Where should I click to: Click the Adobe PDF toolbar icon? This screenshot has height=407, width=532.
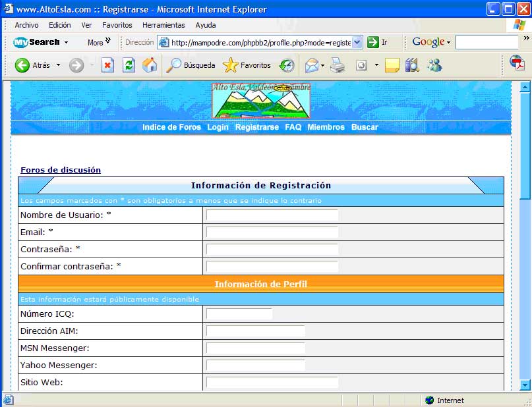pyautogui.click(x=517, y=64)
